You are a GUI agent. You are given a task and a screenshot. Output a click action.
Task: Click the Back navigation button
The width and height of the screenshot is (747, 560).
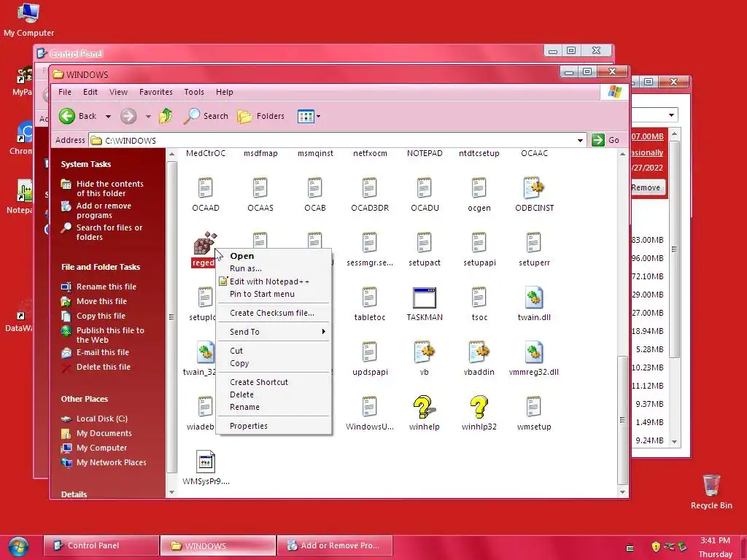[77, 116]
